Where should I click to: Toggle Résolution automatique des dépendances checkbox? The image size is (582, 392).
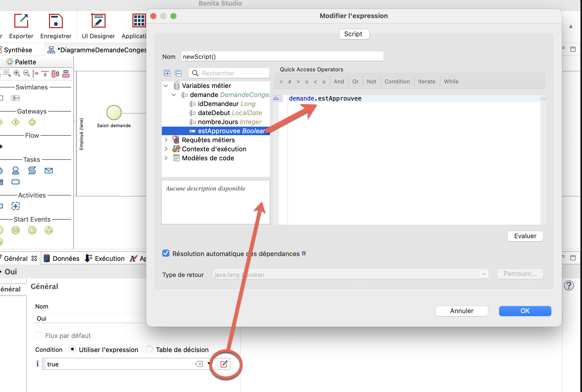pyautogui.click(x=166, y=253)
